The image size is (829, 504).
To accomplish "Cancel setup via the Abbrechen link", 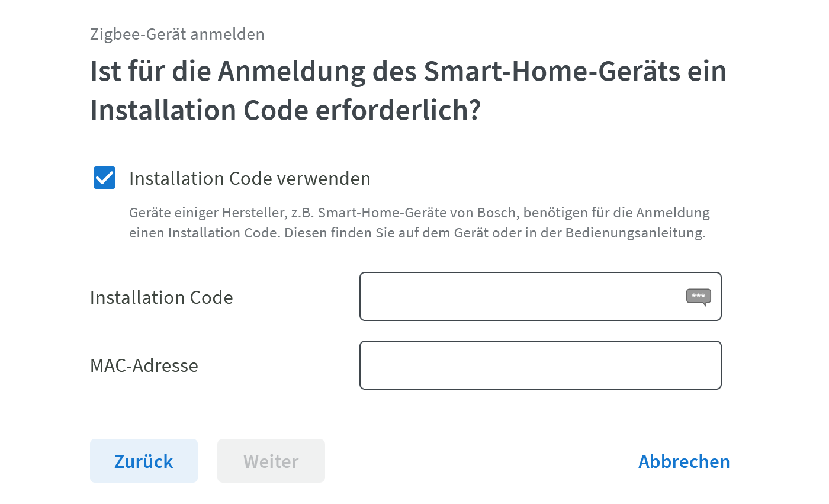I will click(x=683, y=461).
